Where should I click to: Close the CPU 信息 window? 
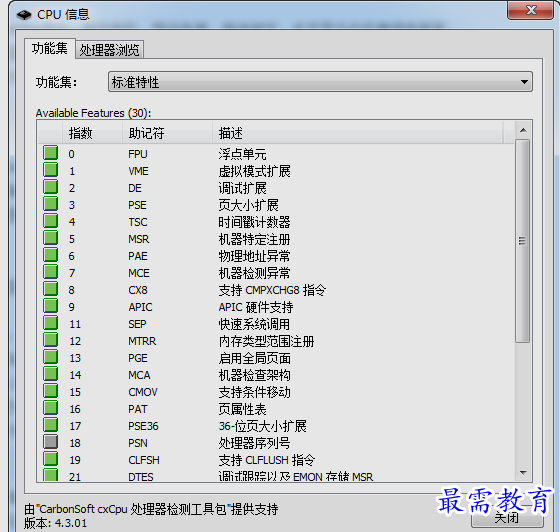(x=531, y=10)
